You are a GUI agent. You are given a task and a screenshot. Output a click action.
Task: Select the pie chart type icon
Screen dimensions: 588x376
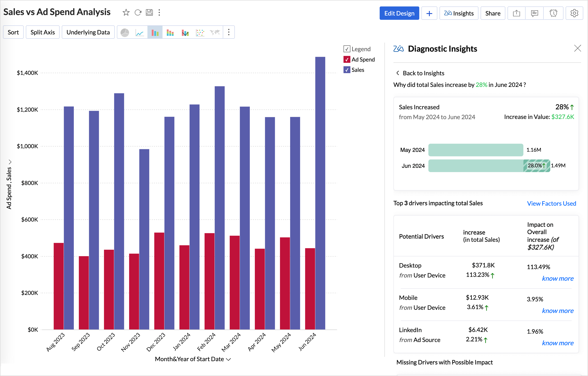[125, 32]
